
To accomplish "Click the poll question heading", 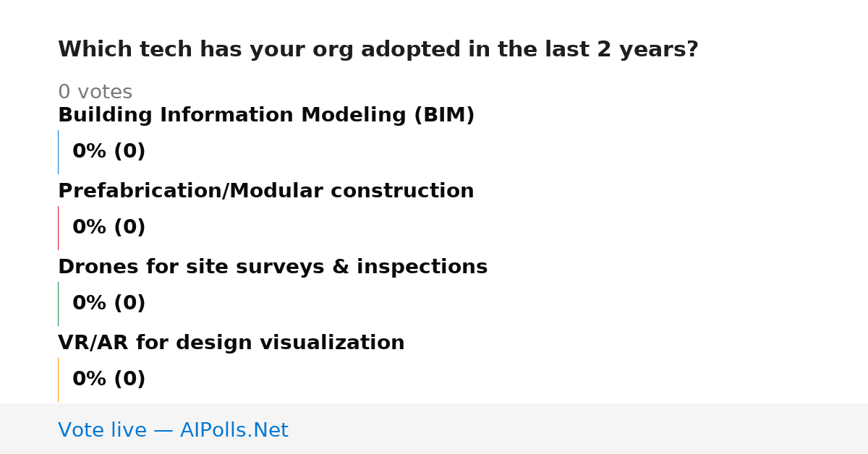I will click(378, 50).
